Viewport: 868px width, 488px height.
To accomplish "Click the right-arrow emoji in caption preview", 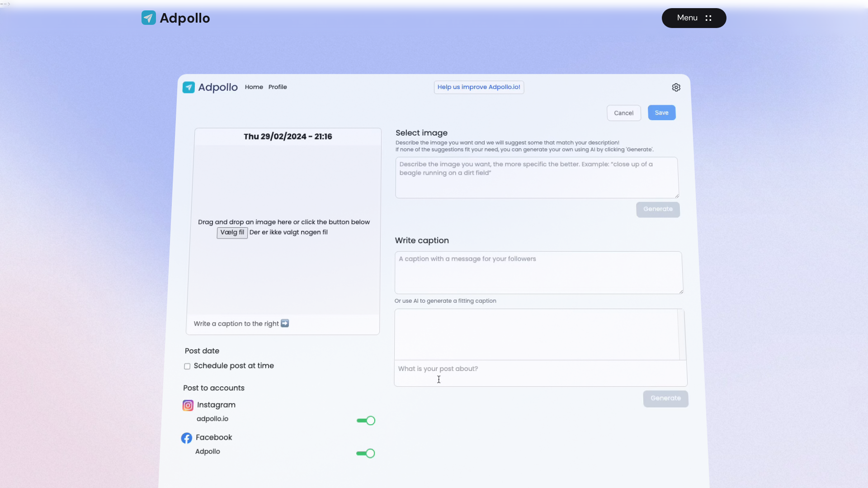I will (285, 323).
